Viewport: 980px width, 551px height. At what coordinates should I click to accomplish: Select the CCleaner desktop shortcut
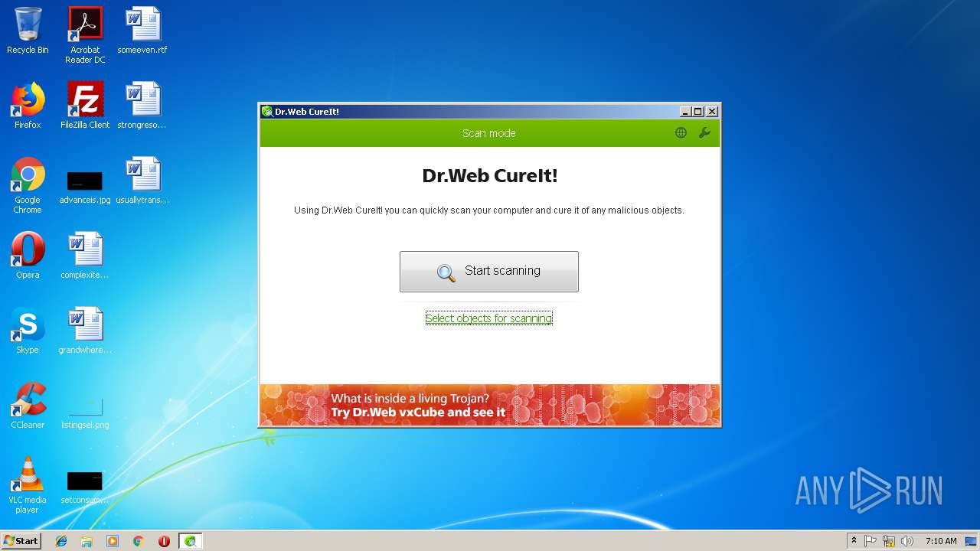pos(28,406)
